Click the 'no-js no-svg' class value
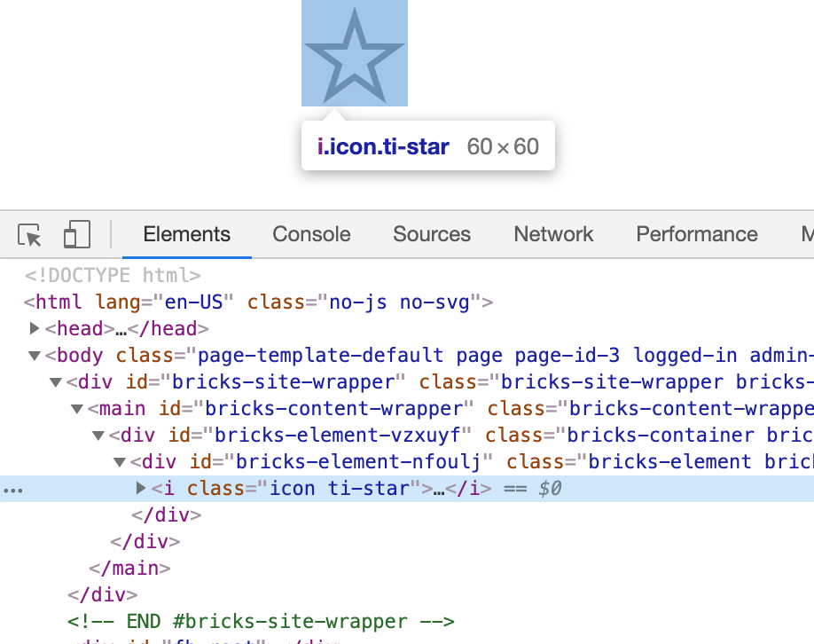The height and width of the screenshot is (644, 814). coord(400,302)
